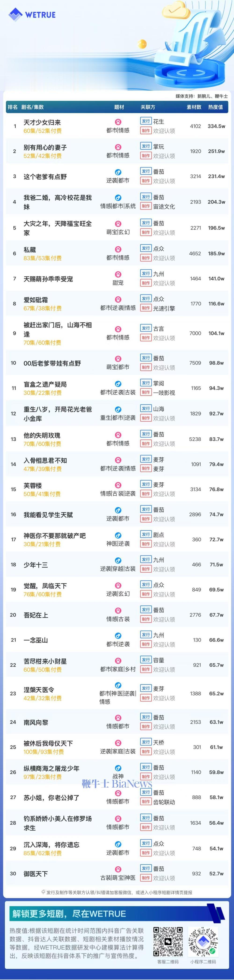The image size is (234, 980).
Task: Open the drama title 别有用心的妻子
Action: point(45,147)
